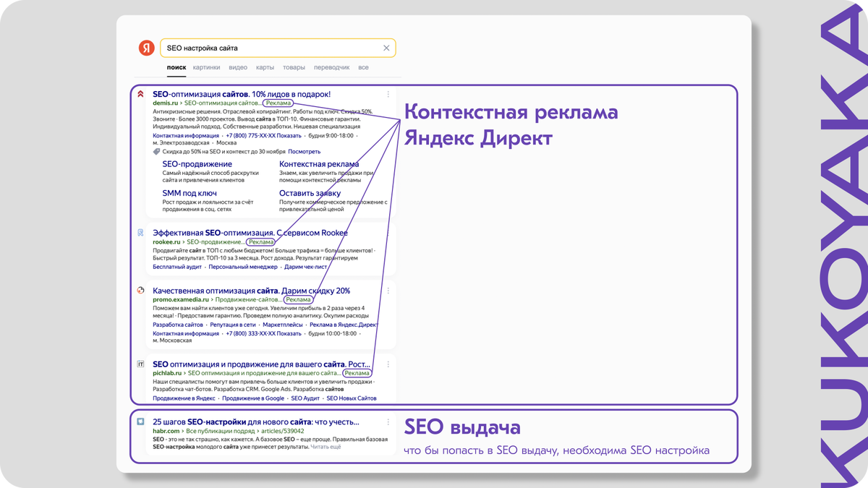Open the 'SMM под ключ' sitelink
This screenshot has height=488, width=868.
(190, 193)
